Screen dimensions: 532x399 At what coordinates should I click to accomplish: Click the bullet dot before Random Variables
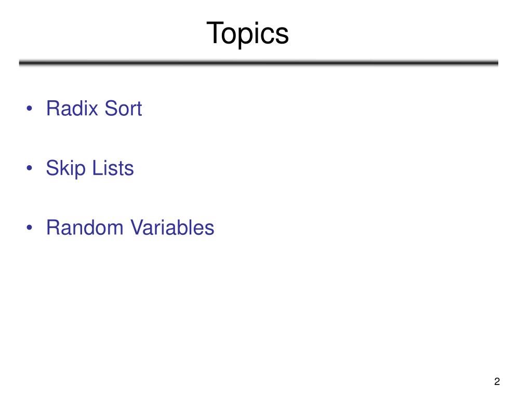tap(30, 228)
